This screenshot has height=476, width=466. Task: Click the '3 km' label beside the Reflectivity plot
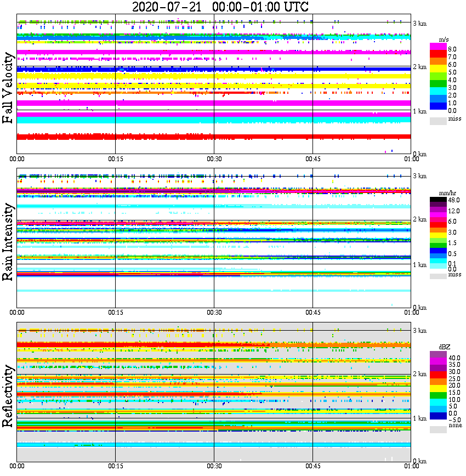pyautogui.click(x=420, y=331)
